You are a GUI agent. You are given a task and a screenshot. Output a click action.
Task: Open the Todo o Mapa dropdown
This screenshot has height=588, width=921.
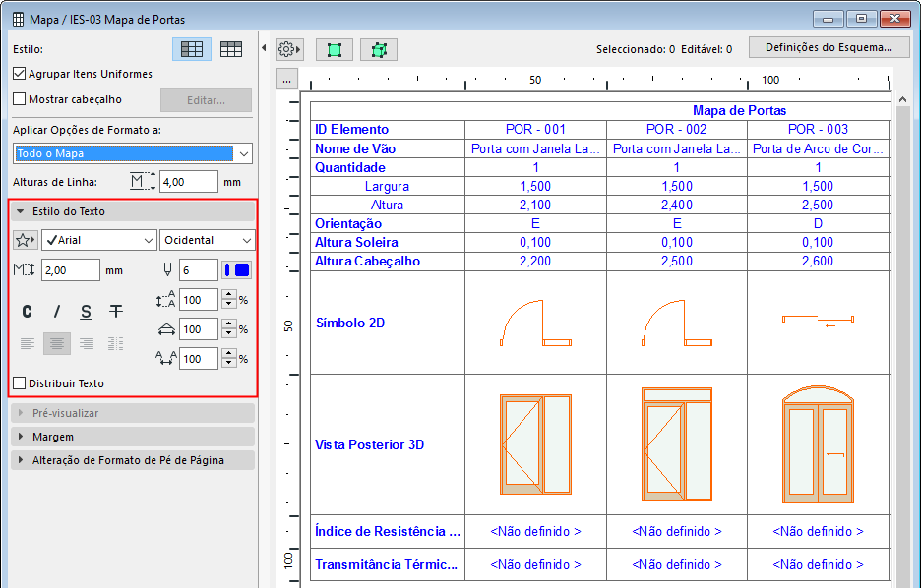(133, 153)
